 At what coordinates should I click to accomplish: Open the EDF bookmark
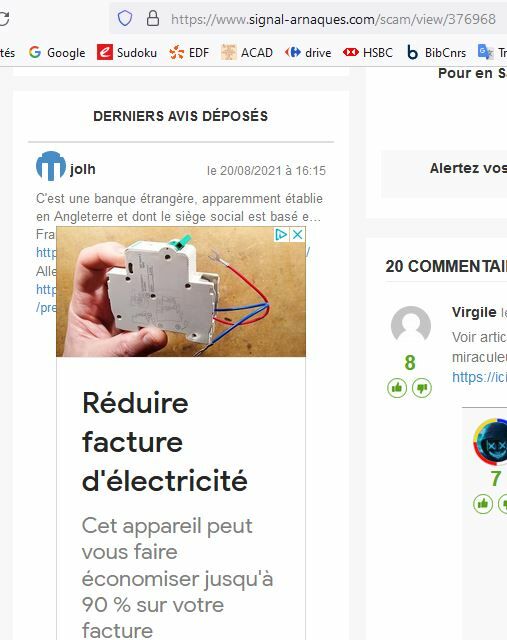point(189,53)
